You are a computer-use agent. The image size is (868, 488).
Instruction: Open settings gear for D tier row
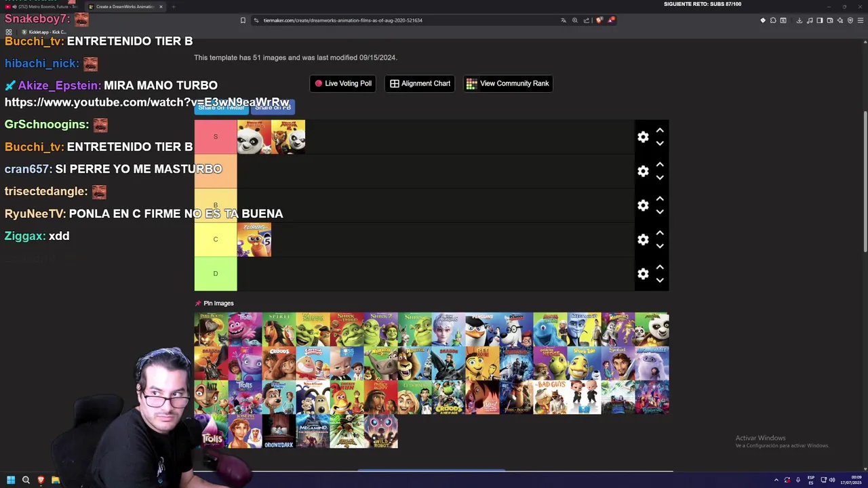click(643, 274)
